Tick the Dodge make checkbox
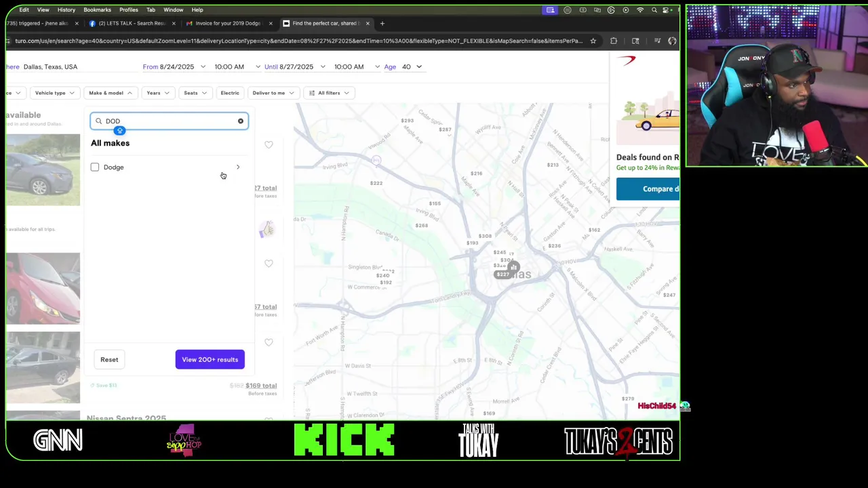 [95, 167]
